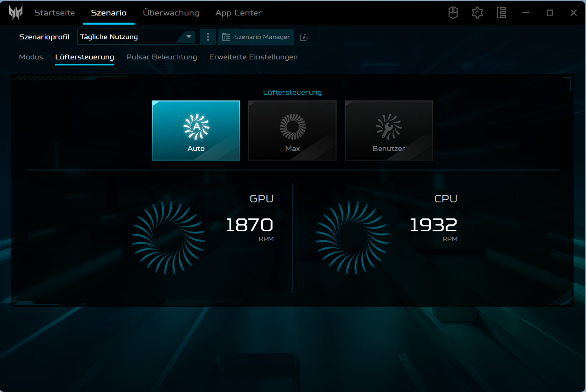Click the CPU label

[446, 199]
